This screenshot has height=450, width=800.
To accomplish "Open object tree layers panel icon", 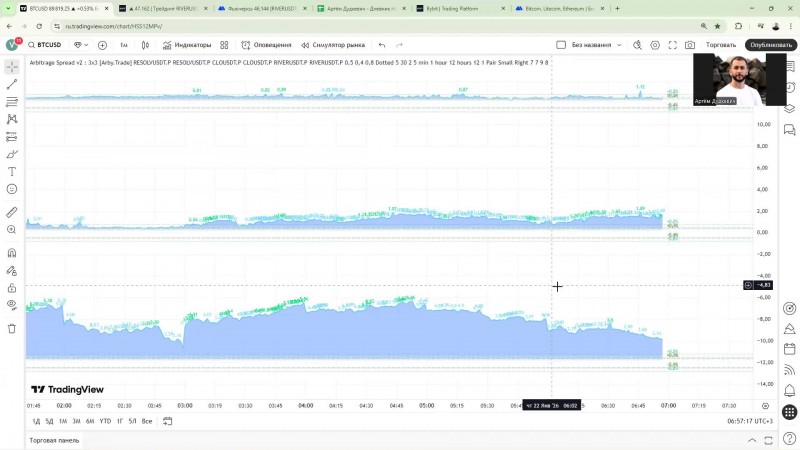I will 789,108.
